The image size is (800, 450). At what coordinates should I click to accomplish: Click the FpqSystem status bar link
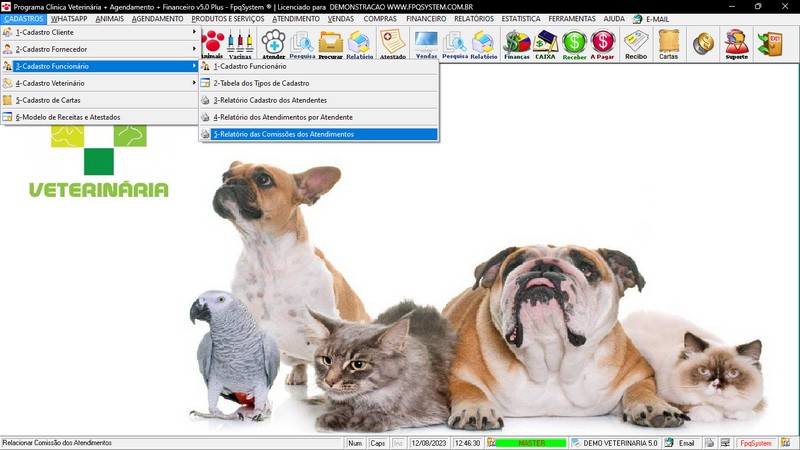point(756,443)
